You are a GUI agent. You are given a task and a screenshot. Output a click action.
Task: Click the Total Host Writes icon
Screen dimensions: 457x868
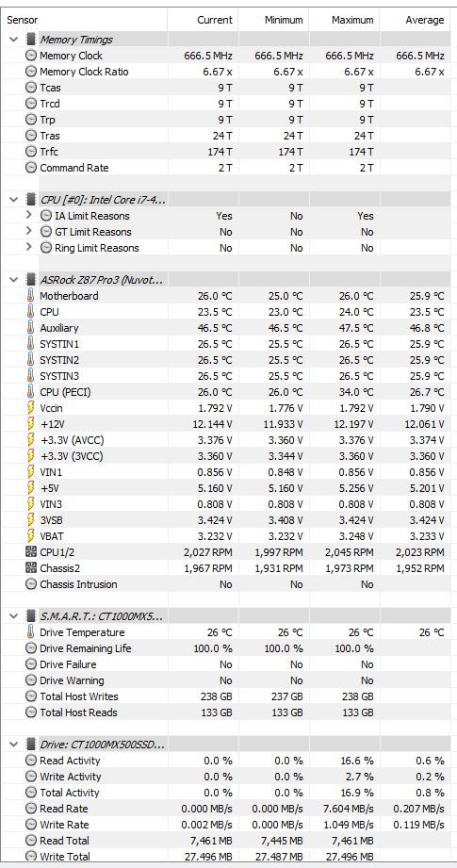pos(31,696)
